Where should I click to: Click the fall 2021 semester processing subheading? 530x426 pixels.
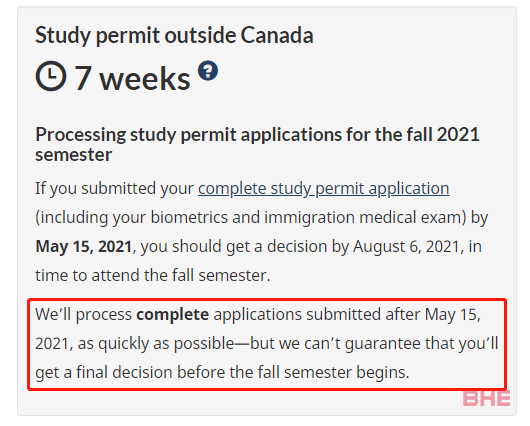coord(257,144)
